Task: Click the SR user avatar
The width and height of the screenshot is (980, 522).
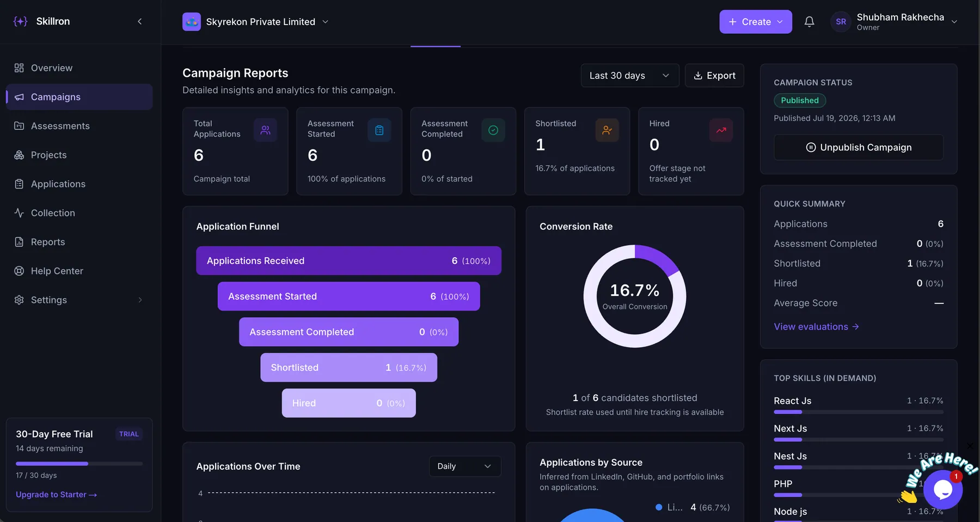Action: pos(841,22)
